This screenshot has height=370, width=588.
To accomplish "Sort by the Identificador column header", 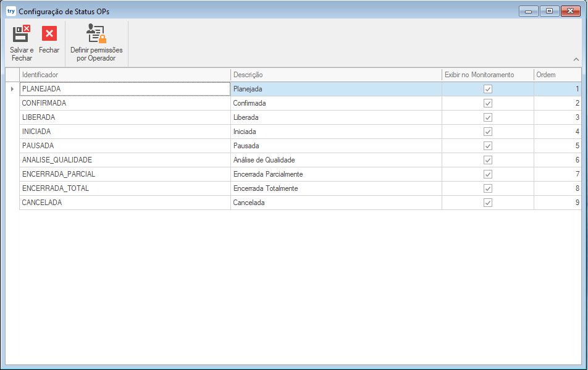I will (125, 75).
